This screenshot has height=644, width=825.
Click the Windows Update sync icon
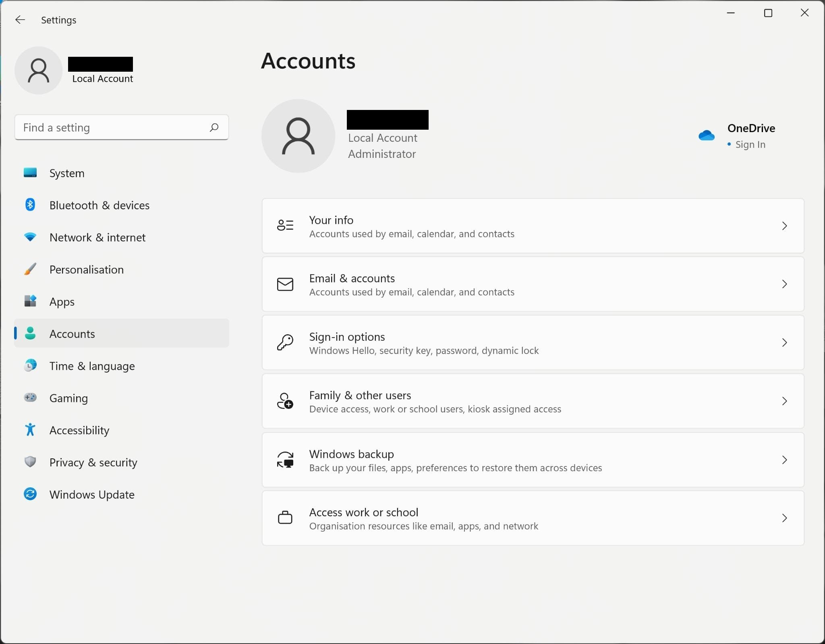[30, 494]
